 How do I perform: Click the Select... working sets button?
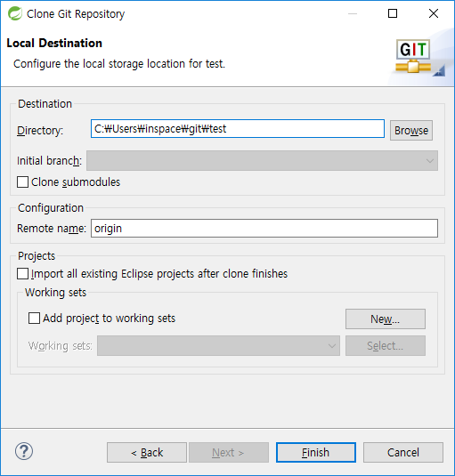click(x=386, y=345)
